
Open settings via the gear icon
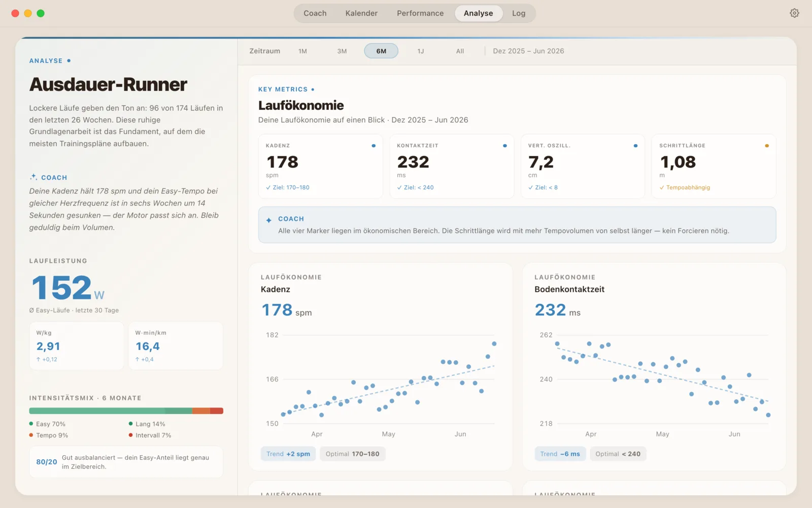click(794, 13)
